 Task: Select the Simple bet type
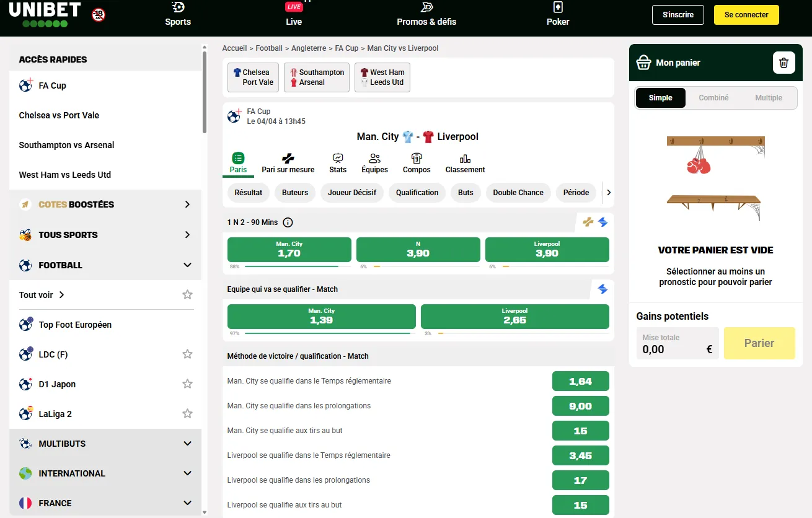click(661, 98)
